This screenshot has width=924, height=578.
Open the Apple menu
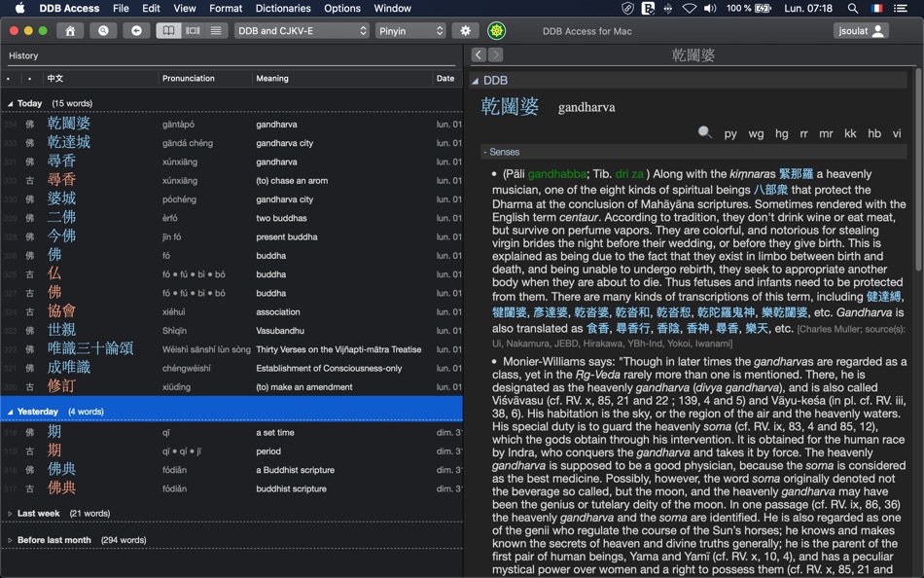19,8
